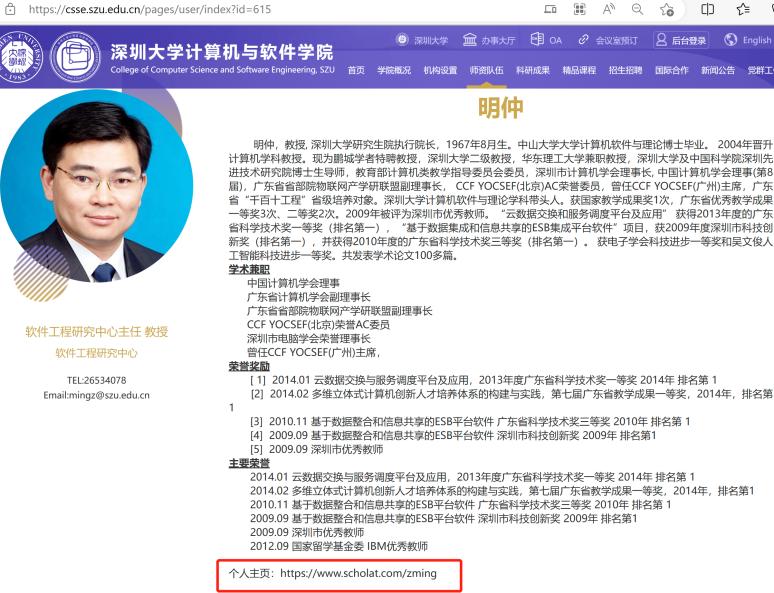This screenshot has height=593, width=774.
Task: Click award entry [3] 2010.11 ESB平台软件
Action: 470,421
